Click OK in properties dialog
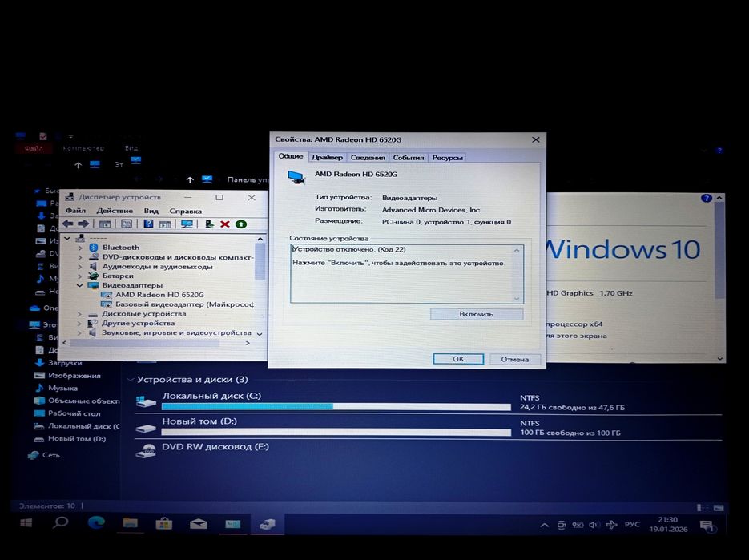The width and height of the screenshot is (749, 560). [458, 359]
